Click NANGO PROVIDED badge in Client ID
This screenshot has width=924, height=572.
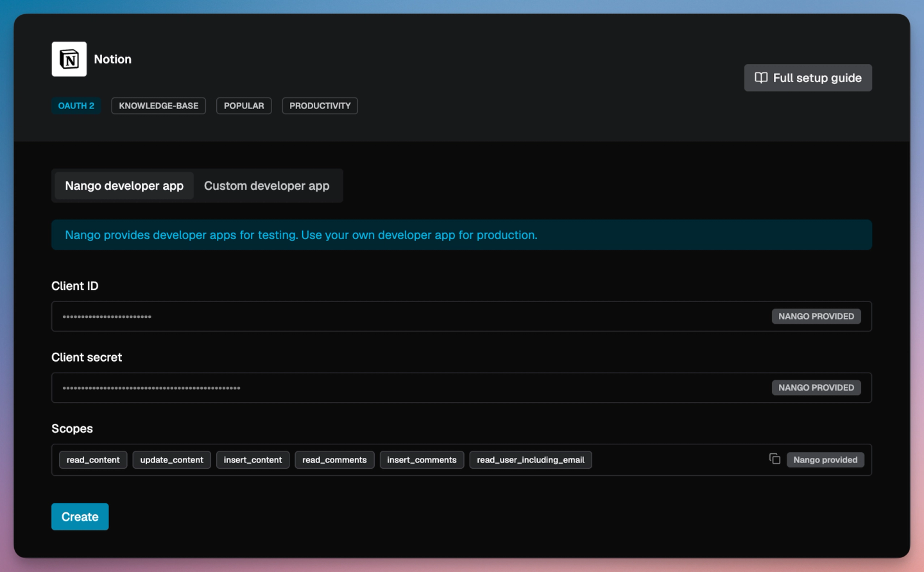coord(816,316)
